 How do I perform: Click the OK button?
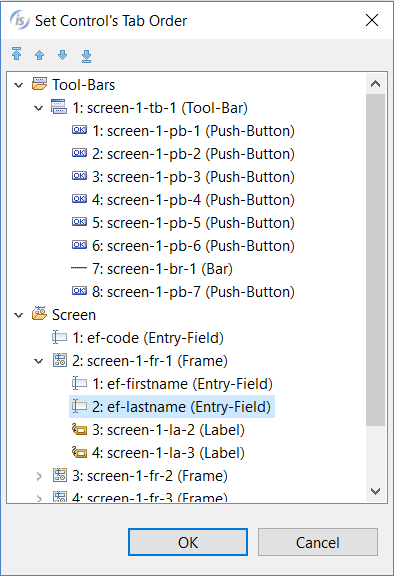pyautogui.click(x=188, y=542)
